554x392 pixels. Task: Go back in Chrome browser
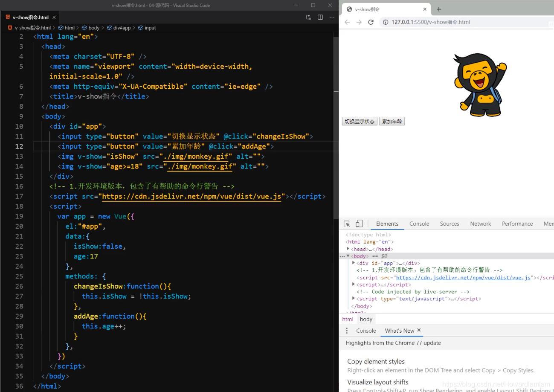pyautogui.click(x=347, y=22)
